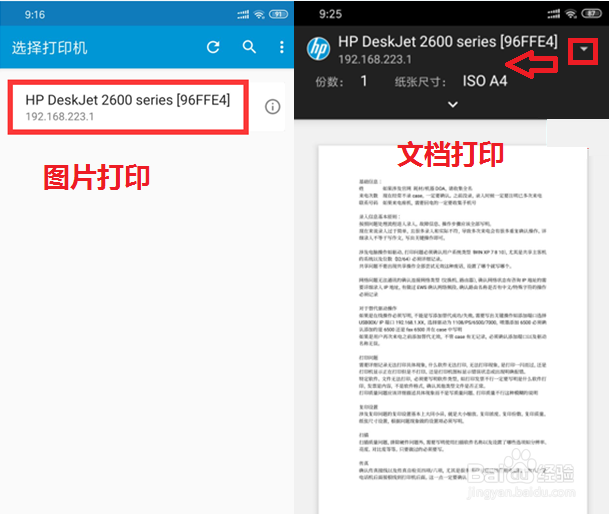Click the 选择打印机 title text
This screenshot has height=514, width=609.
[x=49, y=48]
